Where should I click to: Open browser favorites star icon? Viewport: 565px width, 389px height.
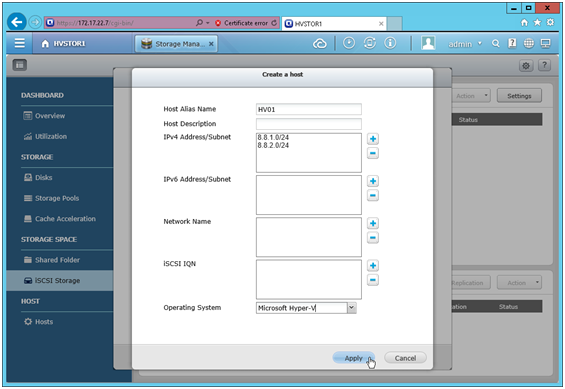tap(537, 23)
